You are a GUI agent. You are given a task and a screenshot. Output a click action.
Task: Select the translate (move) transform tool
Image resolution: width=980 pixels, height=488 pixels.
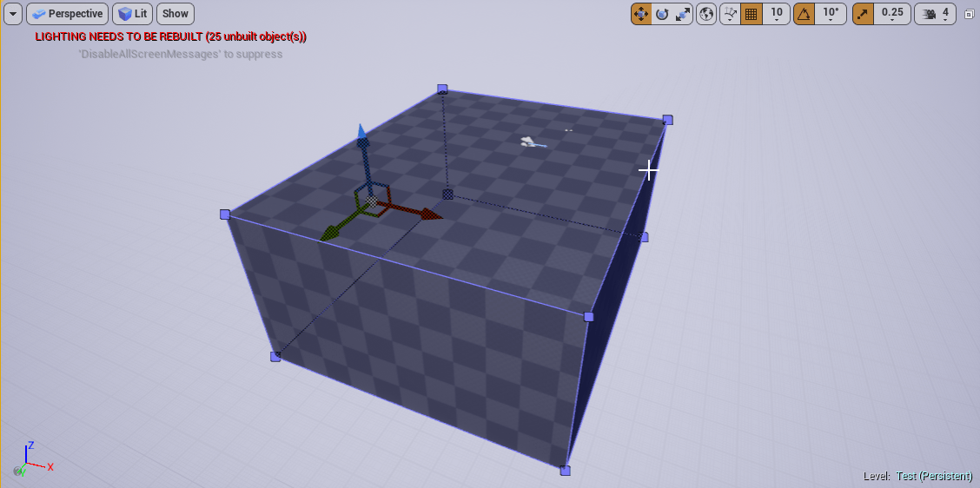coord(641,14)
